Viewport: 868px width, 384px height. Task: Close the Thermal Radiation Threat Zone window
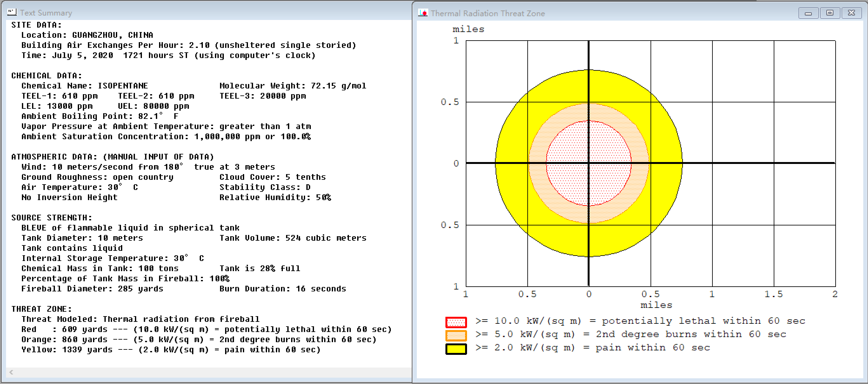(x=851, y=13)
